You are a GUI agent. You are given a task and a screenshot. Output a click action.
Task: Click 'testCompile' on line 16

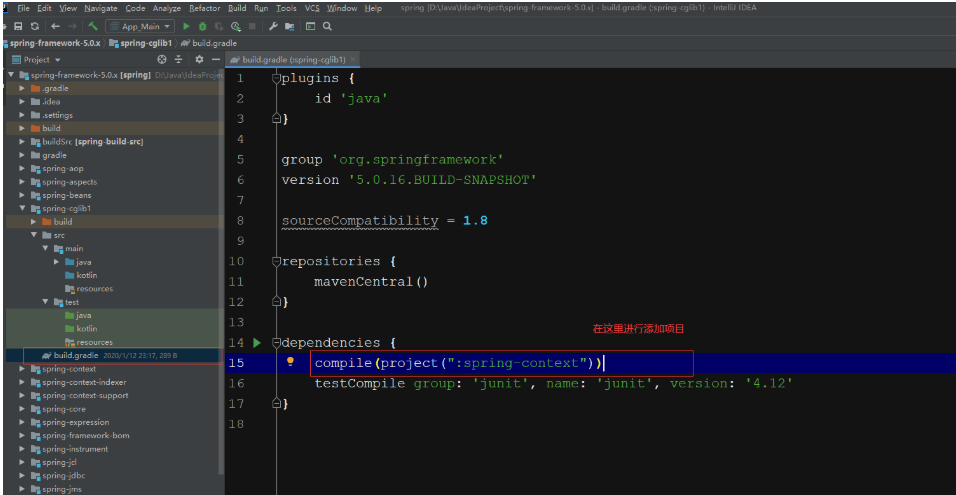point(360,383)
